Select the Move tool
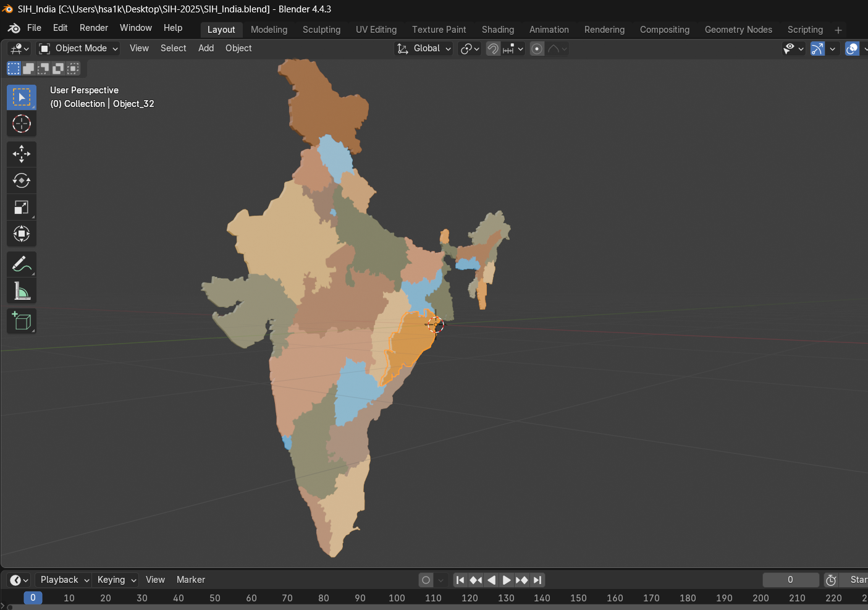Screen dimensions: 868x610 22,154
